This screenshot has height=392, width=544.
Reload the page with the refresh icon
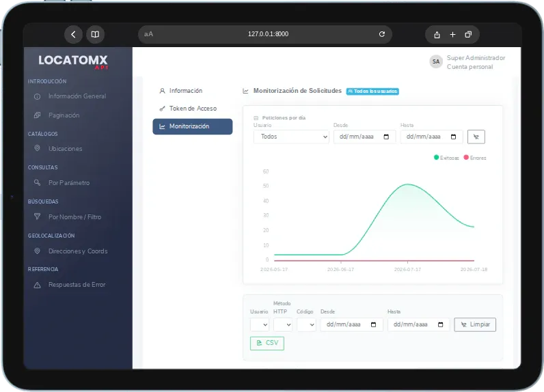click(x=381, y=34)
